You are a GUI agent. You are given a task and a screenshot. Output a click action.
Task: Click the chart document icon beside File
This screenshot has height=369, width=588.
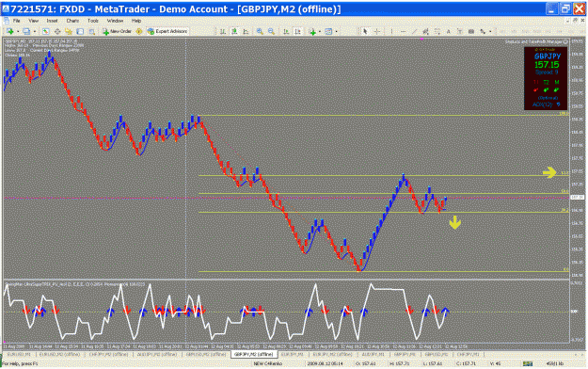point(6,21)
